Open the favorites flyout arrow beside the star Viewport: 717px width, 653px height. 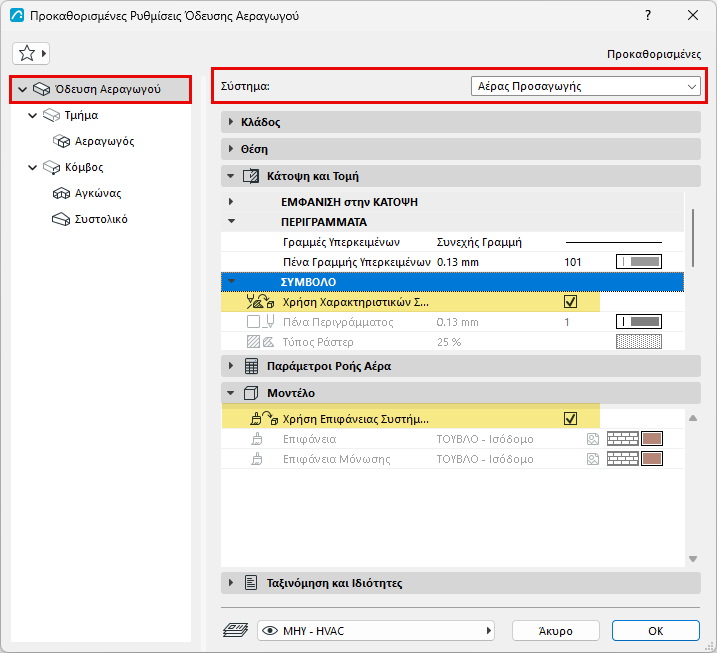[44, 54]
